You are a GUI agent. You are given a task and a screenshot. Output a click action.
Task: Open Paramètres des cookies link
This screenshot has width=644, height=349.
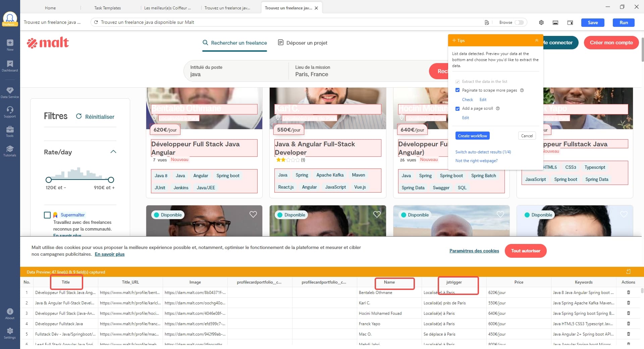click(x=474, y=251)
